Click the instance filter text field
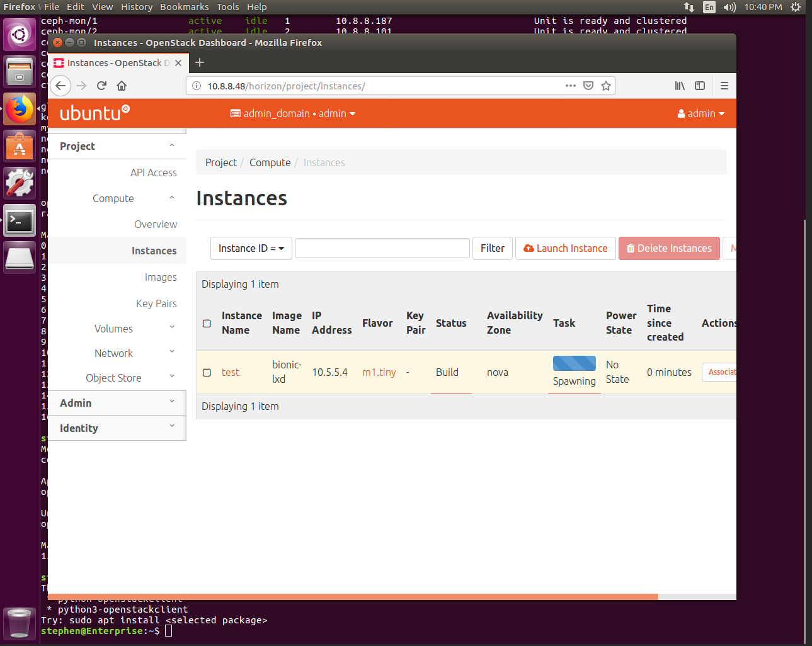 coord(382,248)
